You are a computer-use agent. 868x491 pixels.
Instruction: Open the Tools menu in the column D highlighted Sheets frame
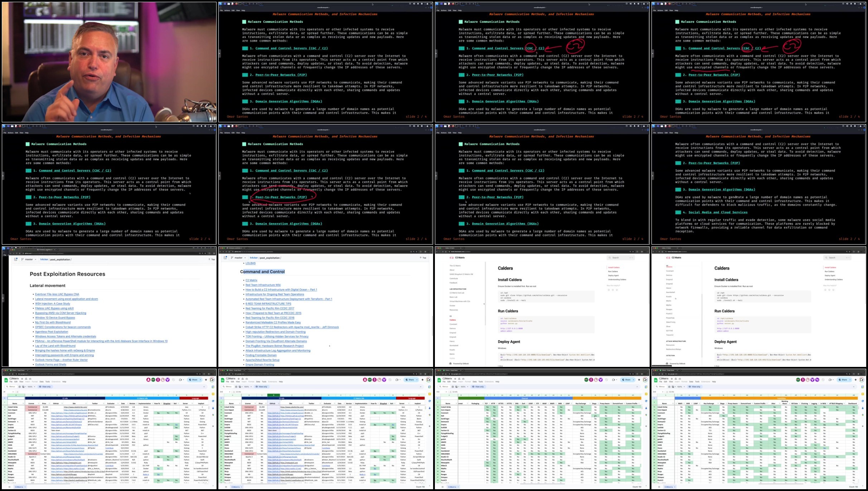click(264, 382)
